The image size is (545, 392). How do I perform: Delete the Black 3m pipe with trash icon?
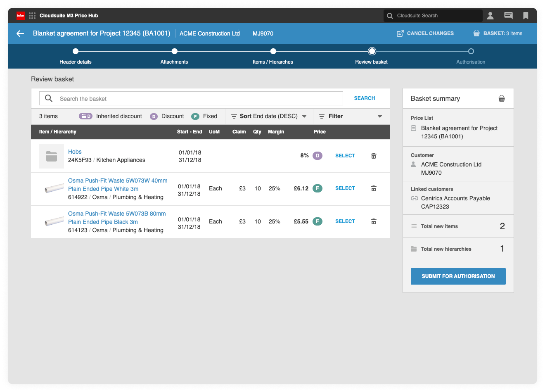coord(374,221)
